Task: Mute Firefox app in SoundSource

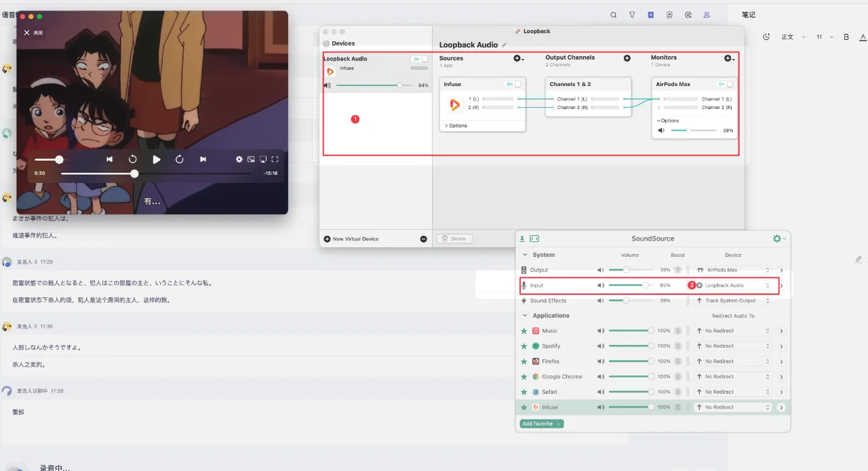Action: point(601,361)
